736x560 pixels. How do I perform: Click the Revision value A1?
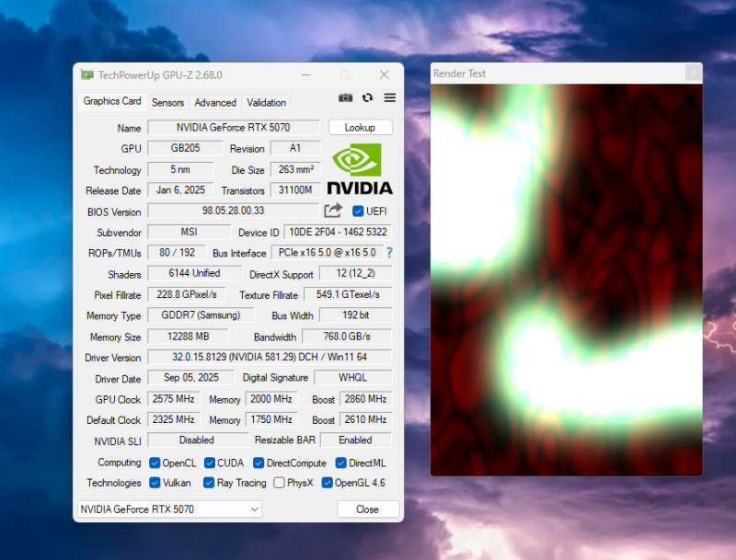click(x=295, y=148)
